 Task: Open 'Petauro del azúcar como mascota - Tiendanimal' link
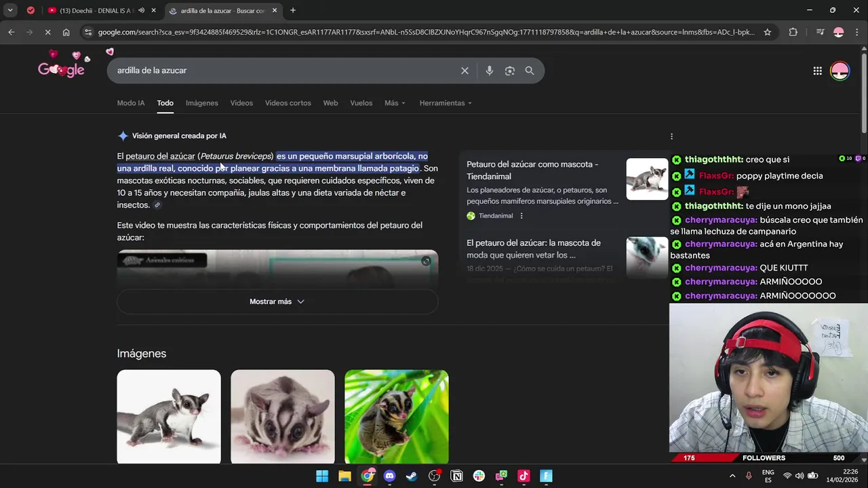[x=532, y=170]
